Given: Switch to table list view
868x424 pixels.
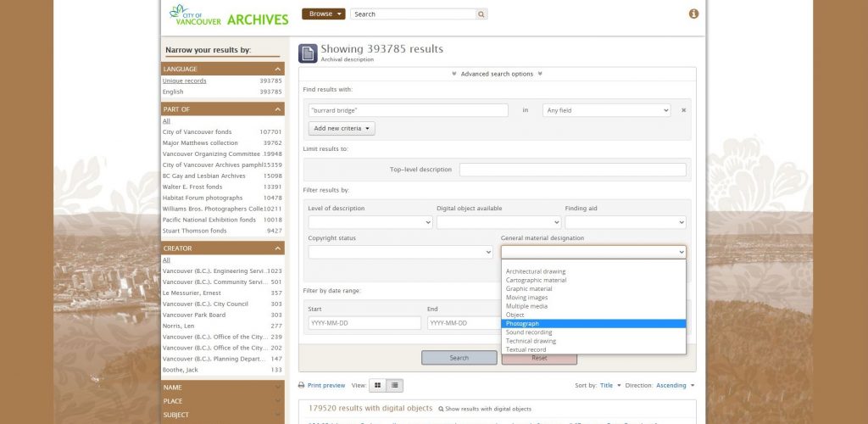Looking at the screenshot, I should pos(394,386).
